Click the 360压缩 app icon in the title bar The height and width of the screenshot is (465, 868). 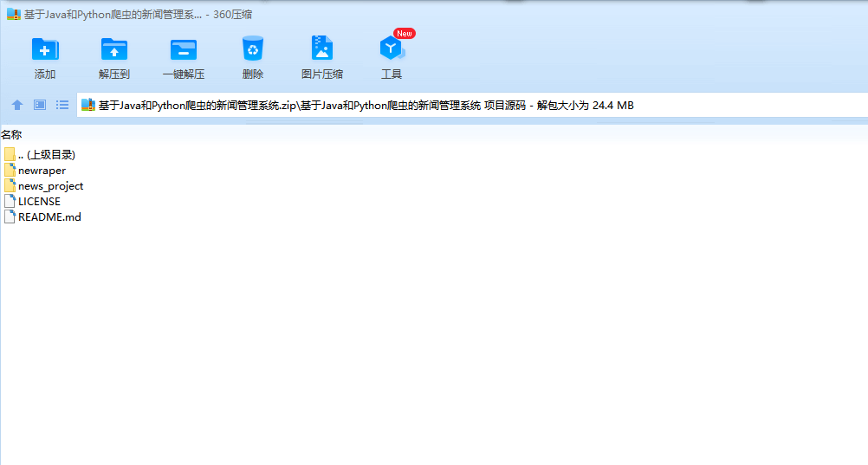(x=13, y=15)
